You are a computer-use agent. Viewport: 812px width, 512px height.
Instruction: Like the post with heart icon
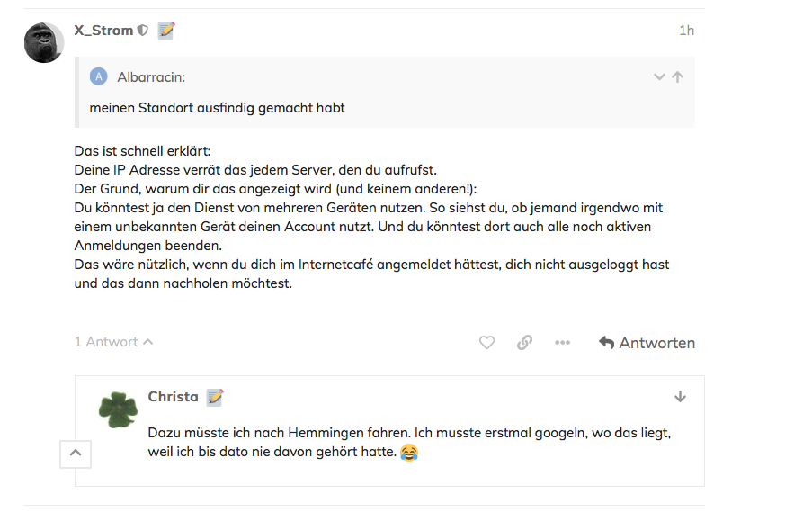pyautogui.click(x=486, y=343)
